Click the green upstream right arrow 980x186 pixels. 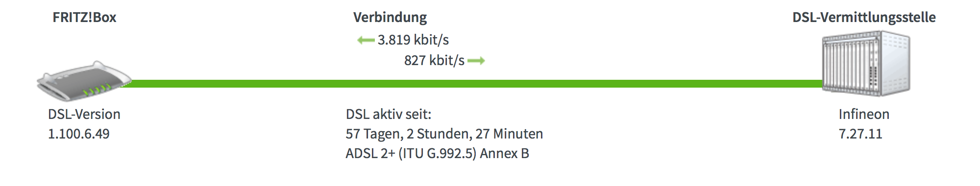476,61
